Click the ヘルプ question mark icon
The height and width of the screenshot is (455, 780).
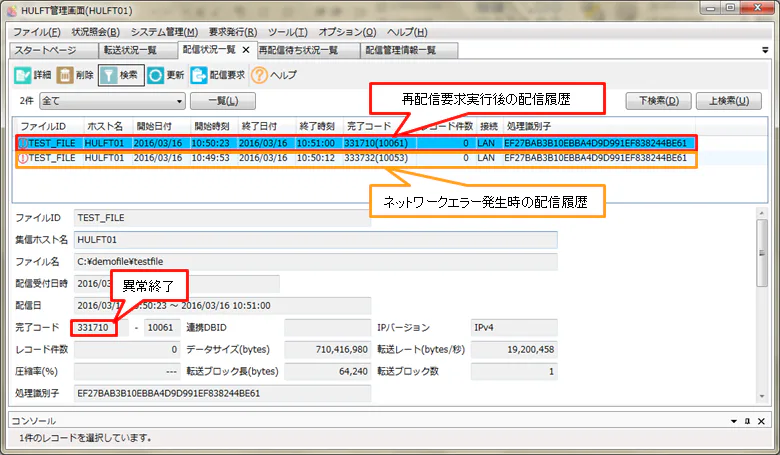click(259, 75)
